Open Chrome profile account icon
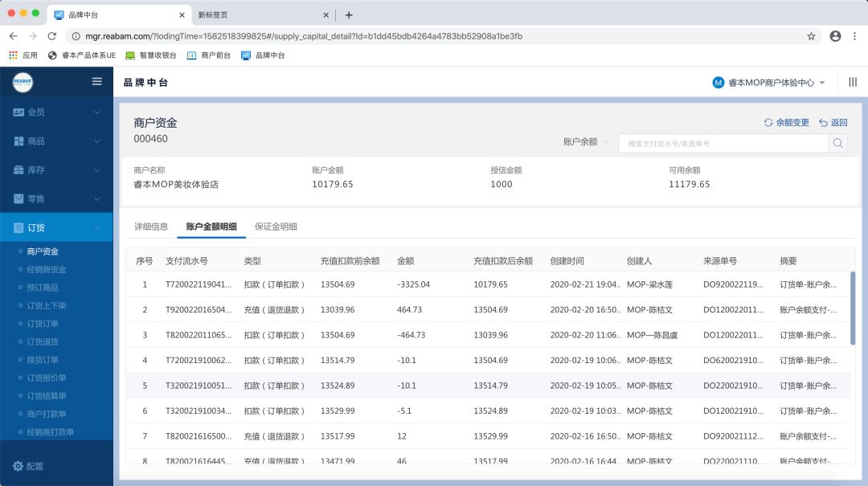 coord(835,36)
